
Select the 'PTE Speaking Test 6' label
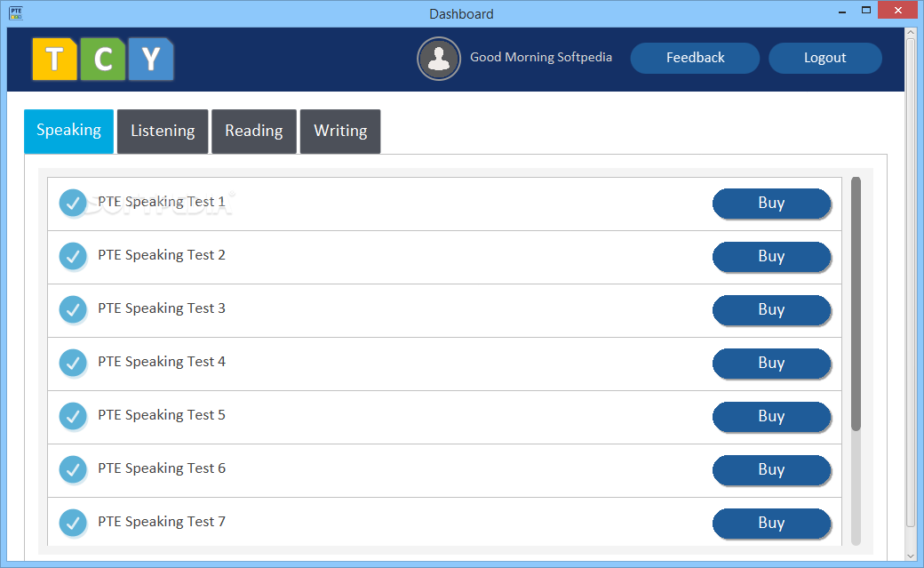[x=162, y=468]
